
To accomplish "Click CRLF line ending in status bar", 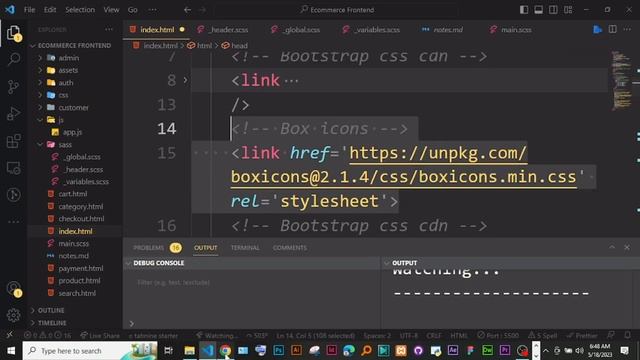I will coord(434,336).
